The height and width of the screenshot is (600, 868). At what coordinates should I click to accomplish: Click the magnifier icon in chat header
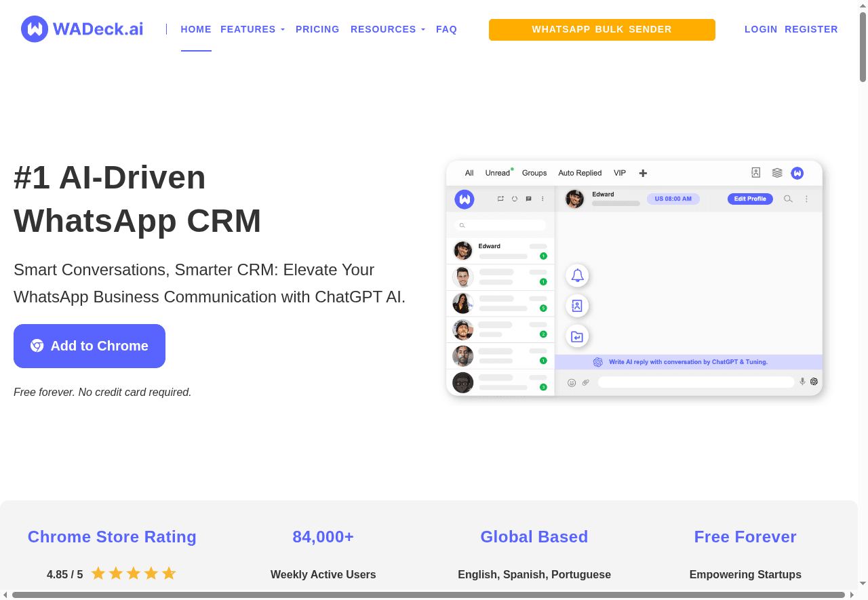pyautogui.click(x=788, y=199)
